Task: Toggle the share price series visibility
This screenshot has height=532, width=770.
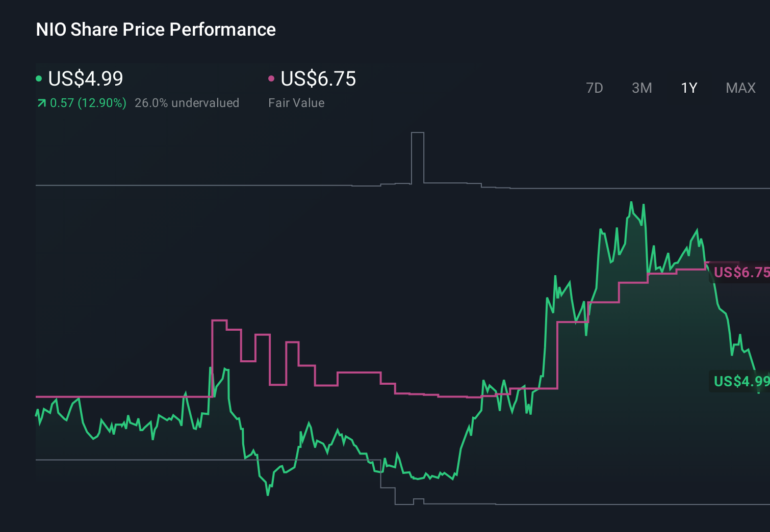Action: coord(39,79)
